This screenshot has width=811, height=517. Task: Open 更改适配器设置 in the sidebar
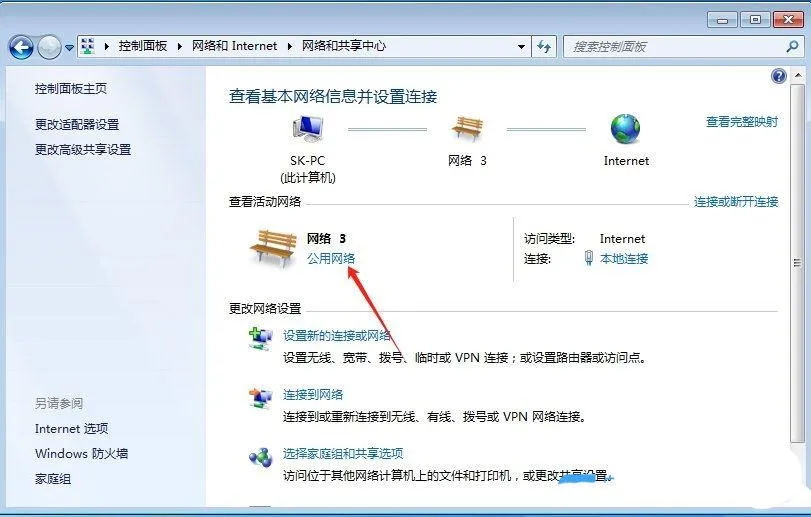click(77, 125)
